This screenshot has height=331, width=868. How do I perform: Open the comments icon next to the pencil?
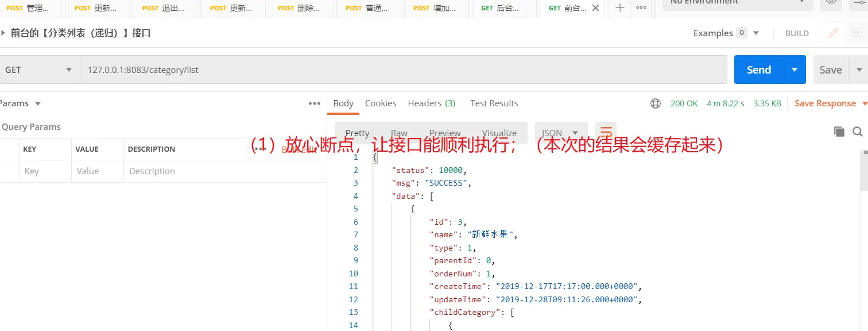857,33
